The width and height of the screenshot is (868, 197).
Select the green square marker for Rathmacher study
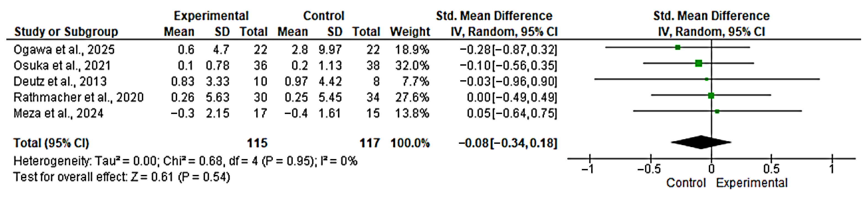pyautogui.click(x=711, y=96)
